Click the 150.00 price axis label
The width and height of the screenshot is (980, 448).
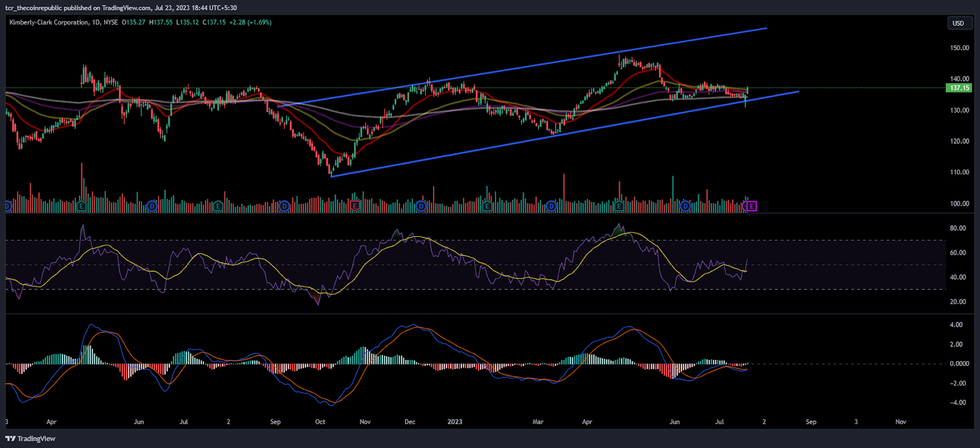coord(959,48)
